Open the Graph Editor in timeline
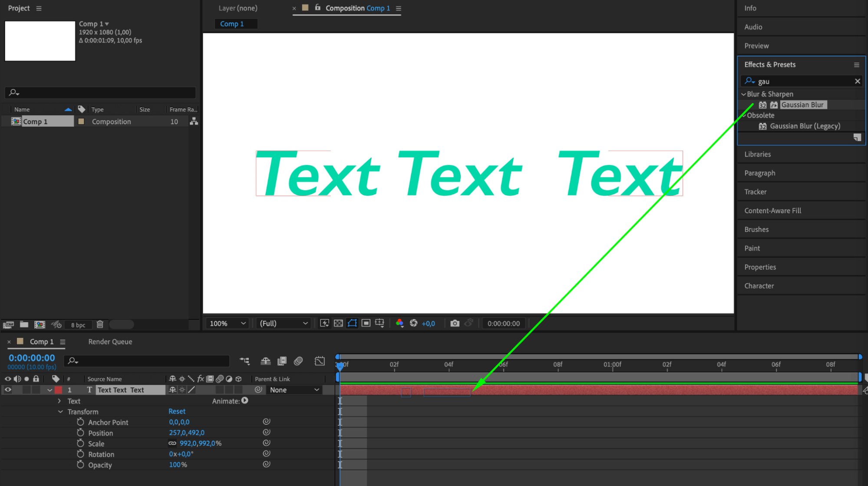This screenshot has height=486, width=868. pos(320,361)
